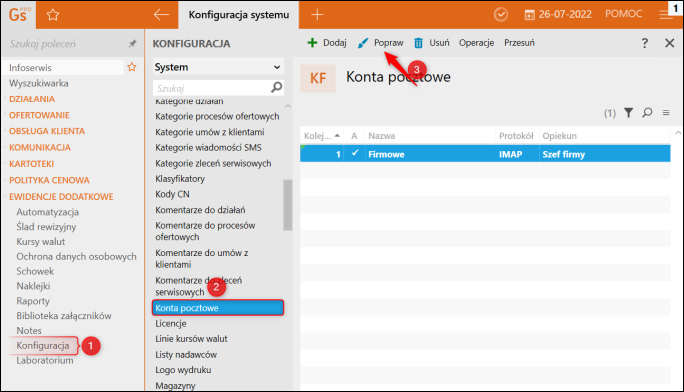Open the Przesuń menu
The image size is (684, 392).
[519, 43]
